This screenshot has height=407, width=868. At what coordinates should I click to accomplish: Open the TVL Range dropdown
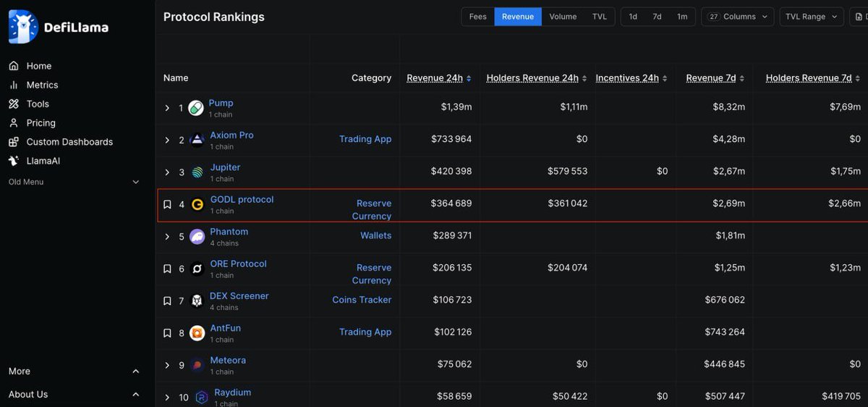[812, 17]
